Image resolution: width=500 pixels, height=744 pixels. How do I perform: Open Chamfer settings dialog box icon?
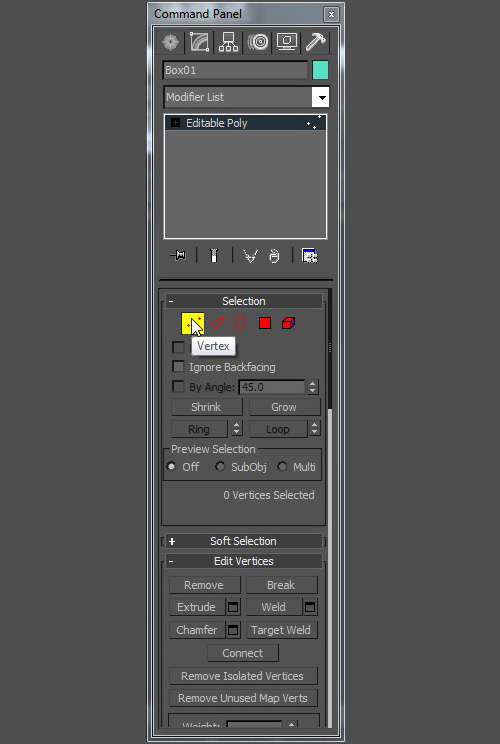coord(233,630)
